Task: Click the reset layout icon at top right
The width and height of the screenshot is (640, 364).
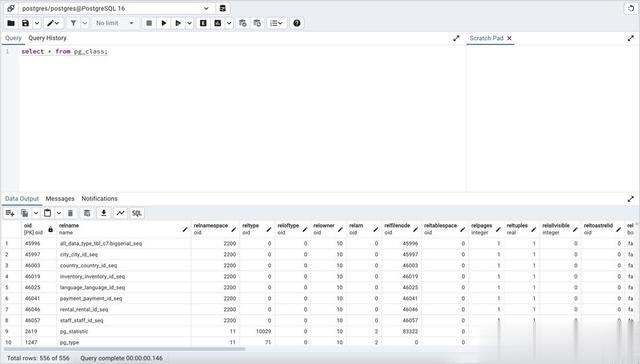Action: point(631,8)
